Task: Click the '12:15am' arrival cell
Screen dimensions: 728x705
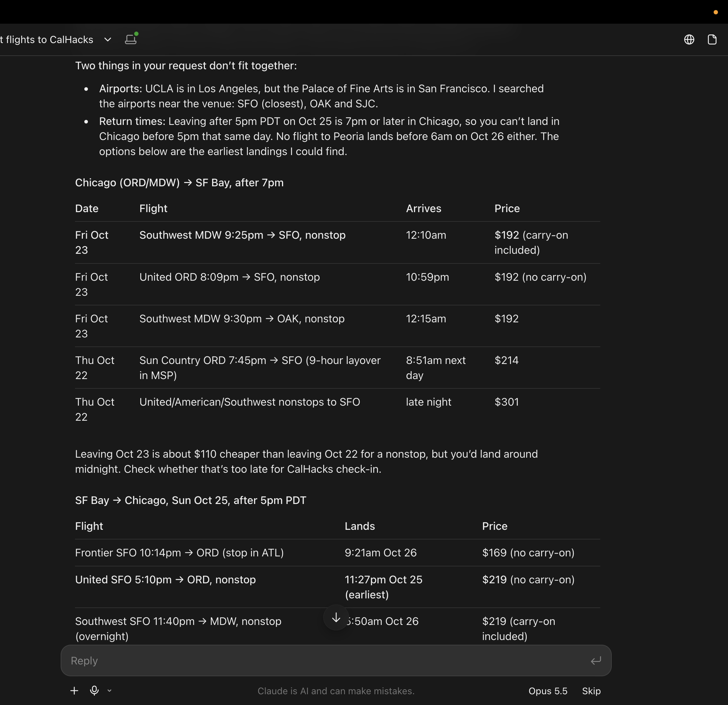Action: [x=426, y=318]
